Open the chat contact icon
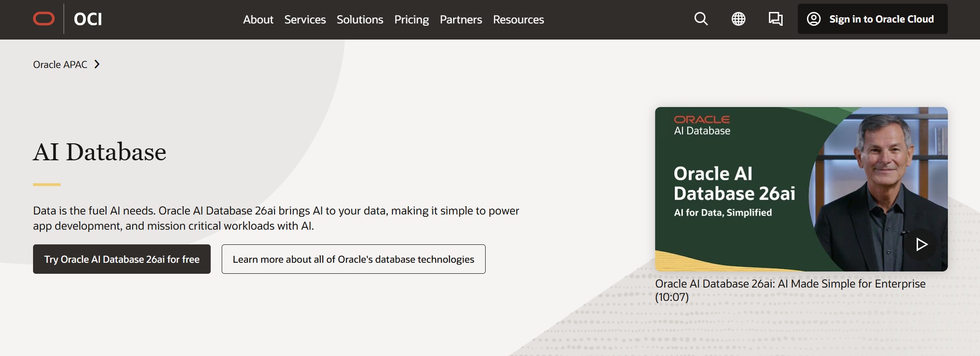 point(776,19)
